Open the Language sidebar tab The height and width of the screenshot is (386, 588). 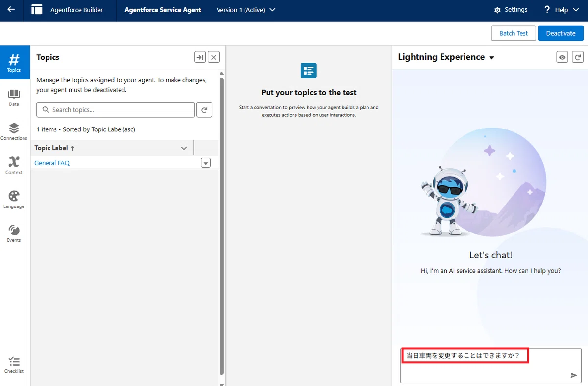point(14,200)
